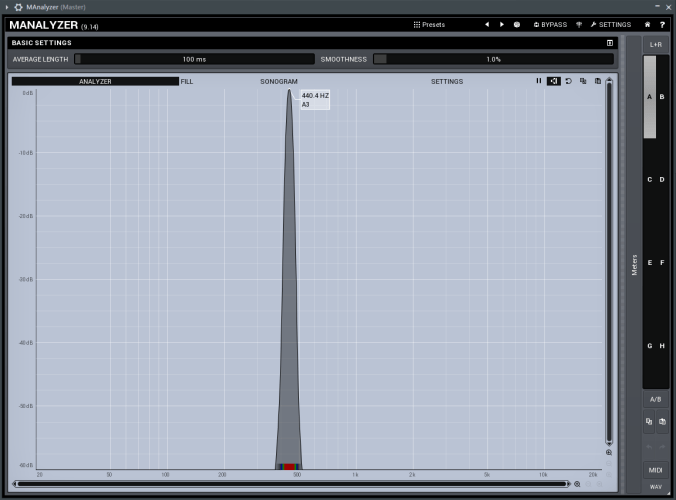Click the home icon in the top bar
The image size is (676, 500).
click(647, 24)
